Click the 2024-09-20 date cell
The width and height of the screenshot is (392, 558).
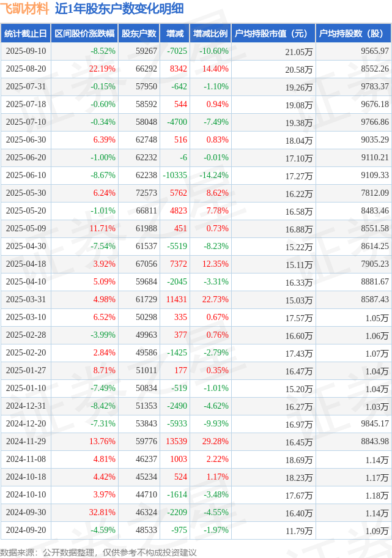(26, 530)
